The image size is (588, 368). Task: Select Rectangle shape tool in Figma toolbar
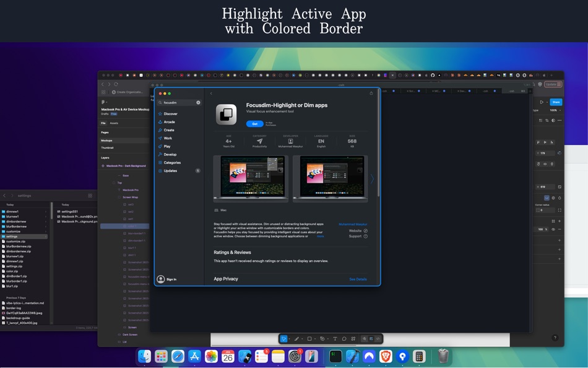point(309,339)
